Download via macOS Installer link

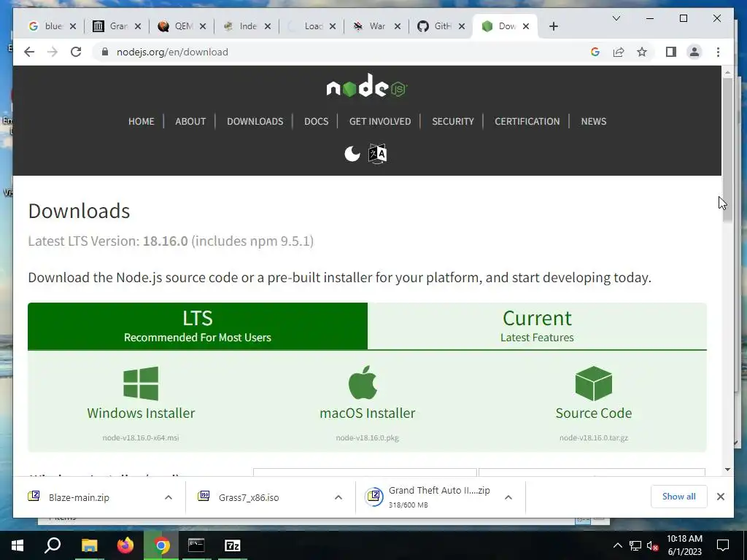pos(368,413)
